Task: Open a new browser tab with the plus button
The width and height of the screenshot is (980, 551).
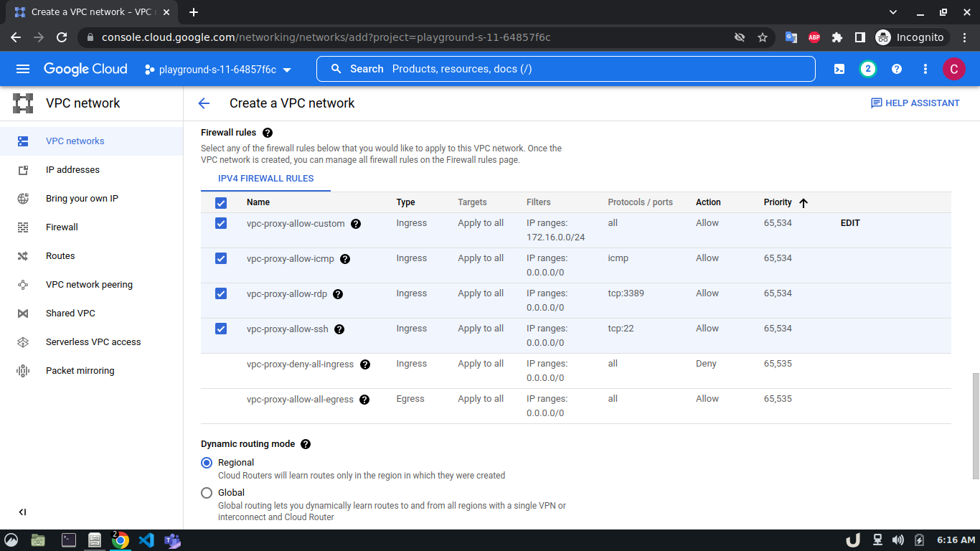Action: tap(194, 12)
